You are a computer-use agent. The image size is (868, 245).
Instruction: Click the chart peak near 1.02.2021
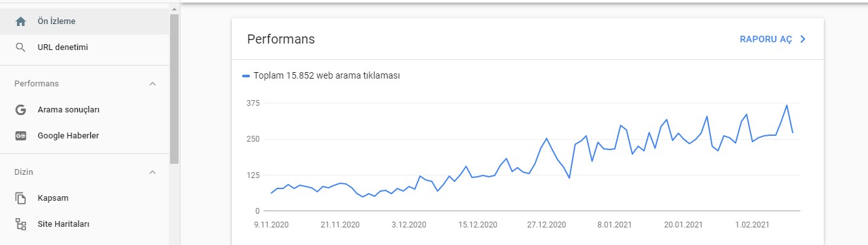(747, 114)
